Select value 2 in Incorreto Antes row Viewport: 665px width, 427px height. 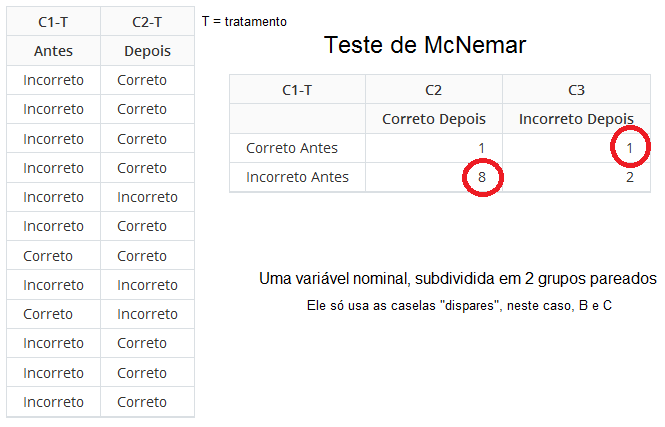[630, 177]
